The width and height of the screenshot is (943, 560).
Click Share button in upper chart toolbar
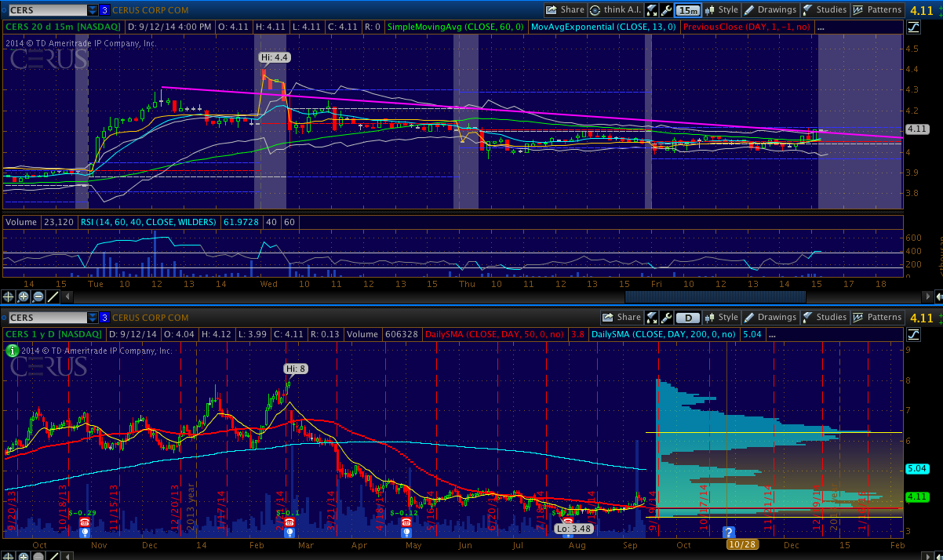pyautogui.click(x=565, y=10)
